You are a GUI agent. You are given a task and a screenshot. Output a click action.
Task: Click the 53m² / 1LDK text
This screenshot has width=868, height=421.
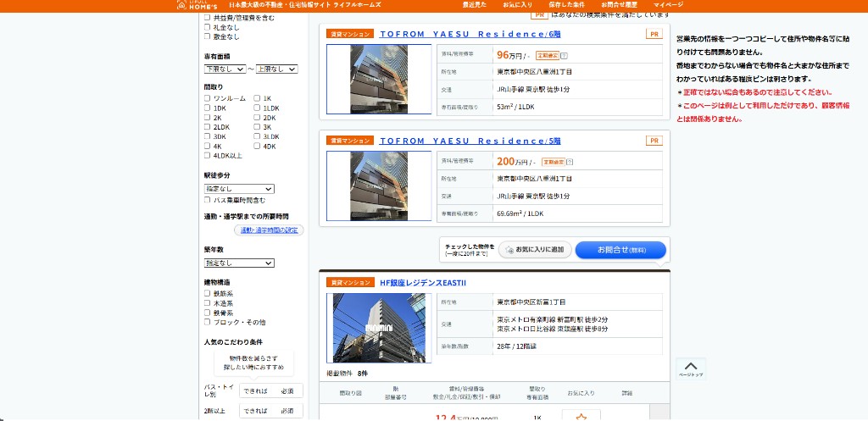(515, 107)
